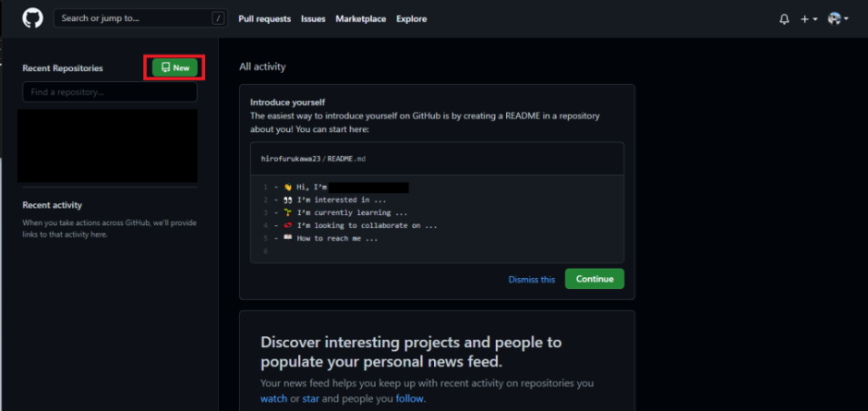Click the Dismiss this link

[x=532, y=279]
